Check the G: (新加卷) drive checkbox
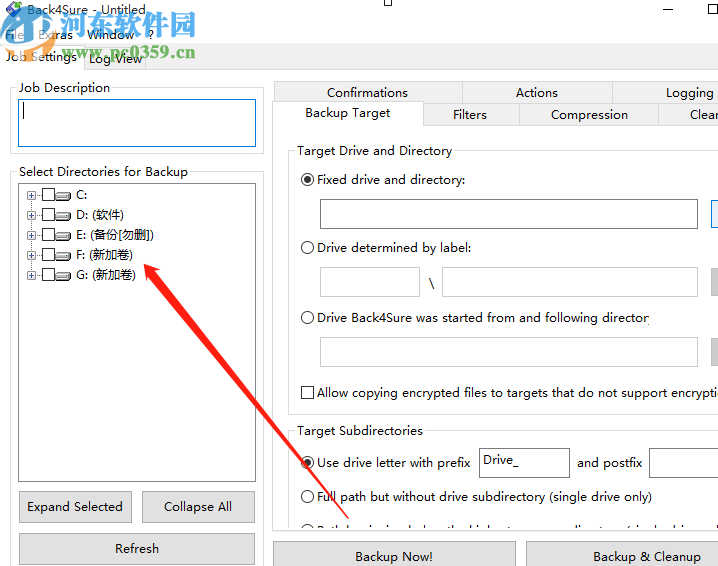 click(x=48, y=274)
